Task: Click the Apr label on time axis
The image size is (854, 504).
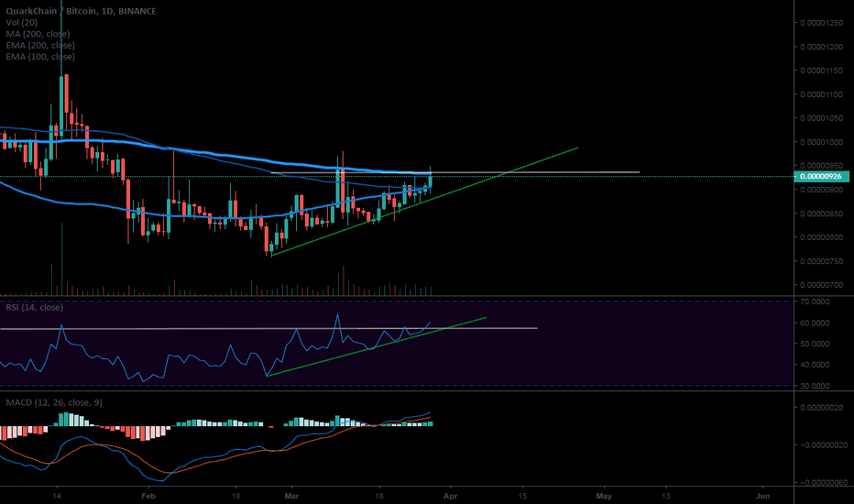Action: [451, 497]
